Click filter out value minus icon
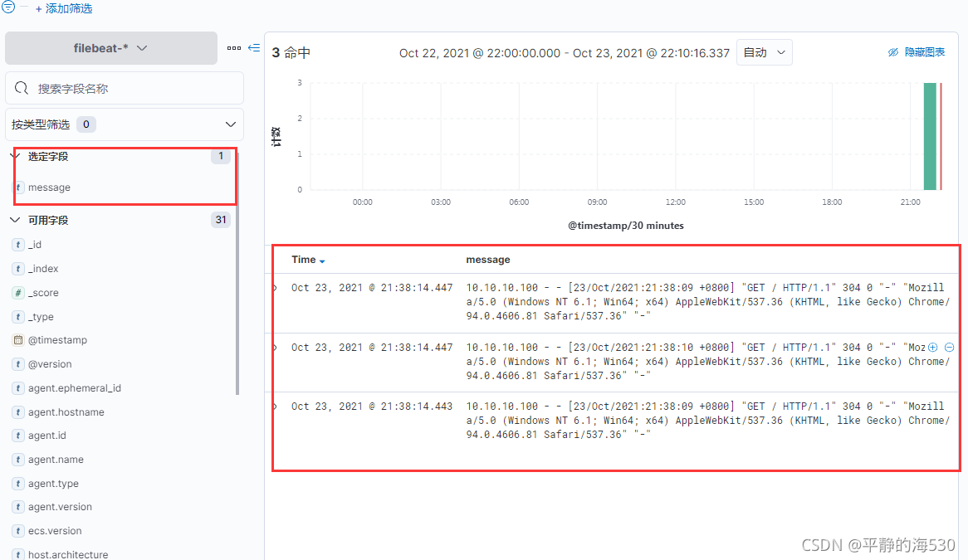Viewport: 968px width, 560px height. click(x=950, y=348)
